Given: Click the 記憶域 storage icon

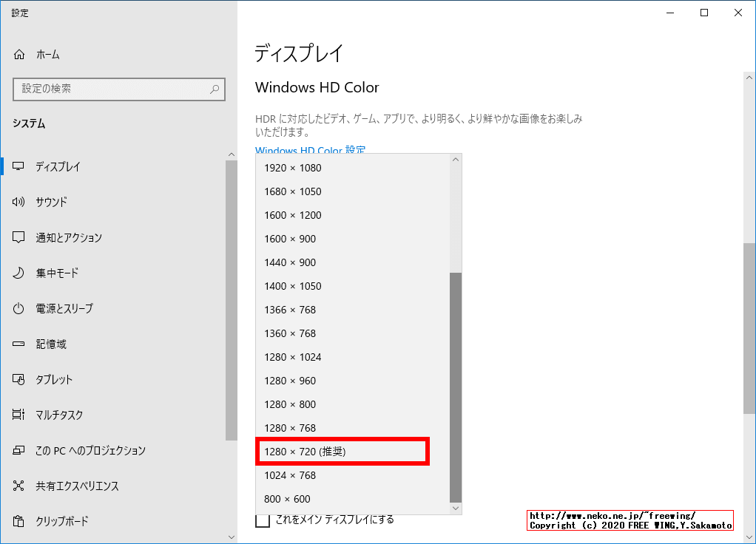Looking at the screenshot, I should pos(18,344).
